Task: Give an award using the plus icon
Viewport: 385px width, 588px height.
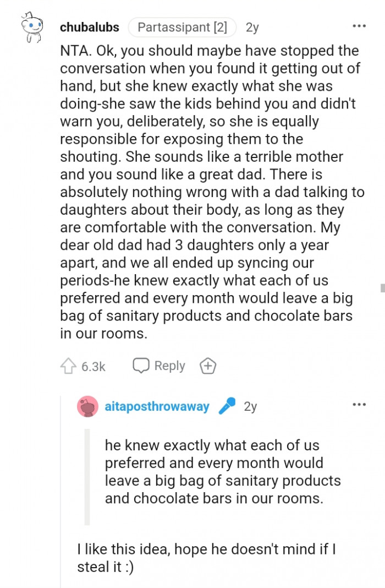Action: [x=208, y=366]
